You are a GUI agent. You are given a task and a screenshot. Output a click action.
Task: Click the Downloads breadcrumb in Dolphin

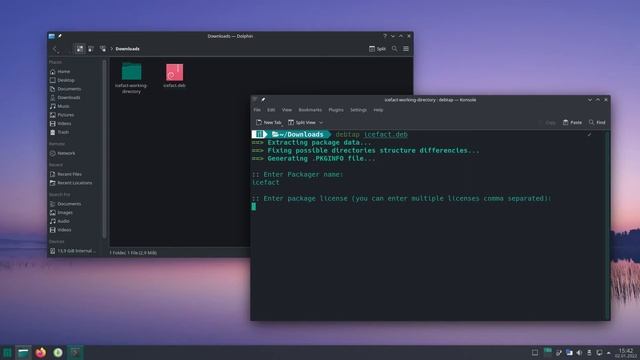[x=127, y=49]
